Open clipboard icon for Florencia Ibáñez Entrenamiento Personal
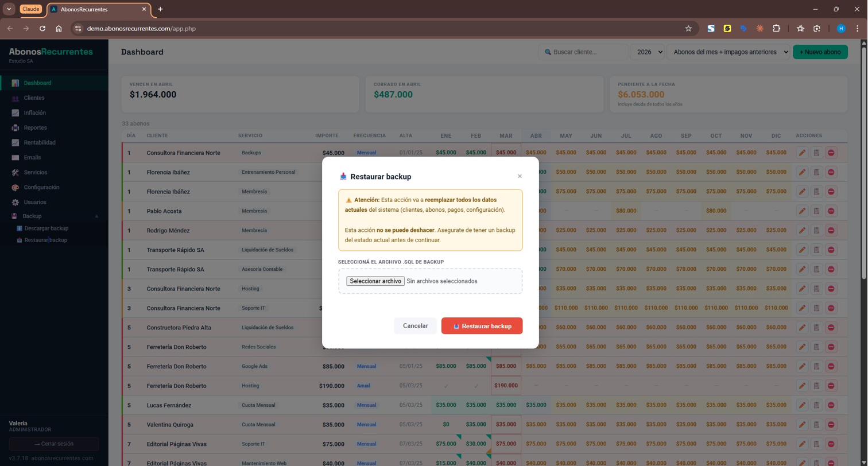This screenshot has width=868, height=466. tap(816, 172)
